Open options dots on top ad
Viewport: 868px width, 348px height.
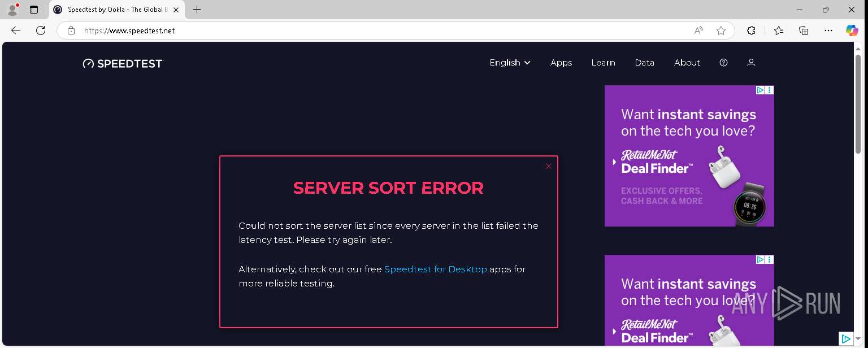[770, 90]
